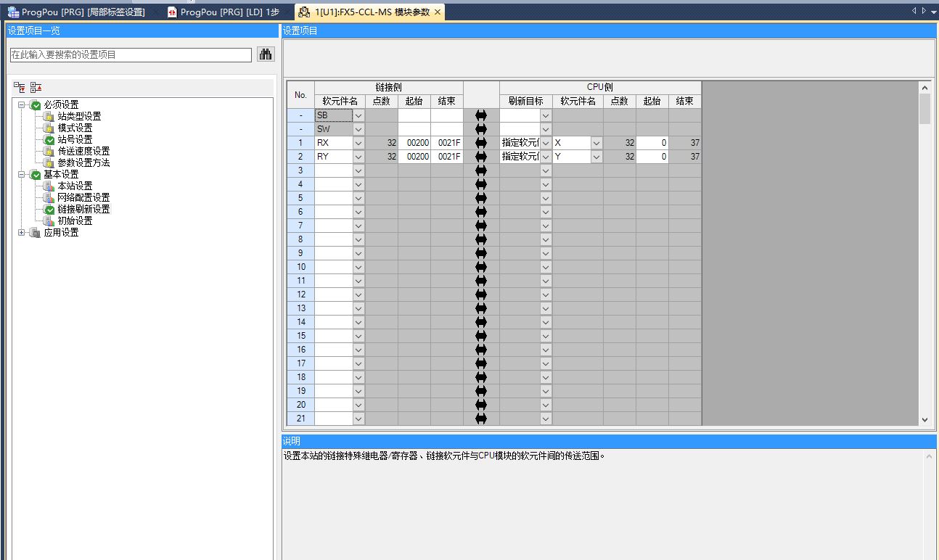Select 传送速度设置 in the settings tree

[83, 151]
